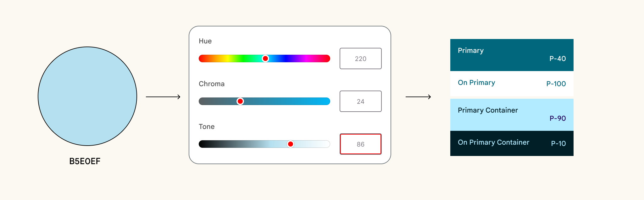Select the highlighted Tone field showing 86
The image size is (644, 200).
pyautogui.click(x=360, y=144)
